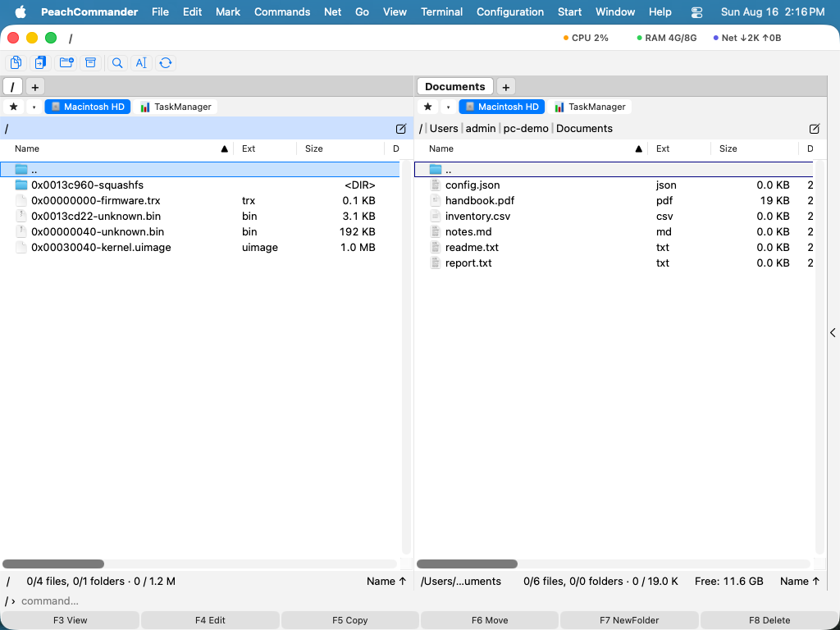Edit the right panel path with pencil icon

(x=815, y=129)
